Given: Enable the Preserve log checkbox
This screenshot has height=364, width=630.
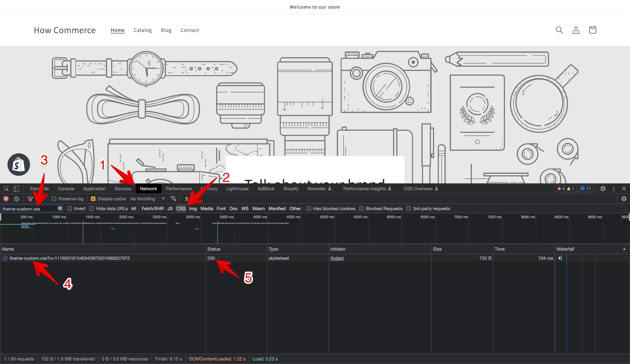Looking at the screenshot, I should point(54,199).
